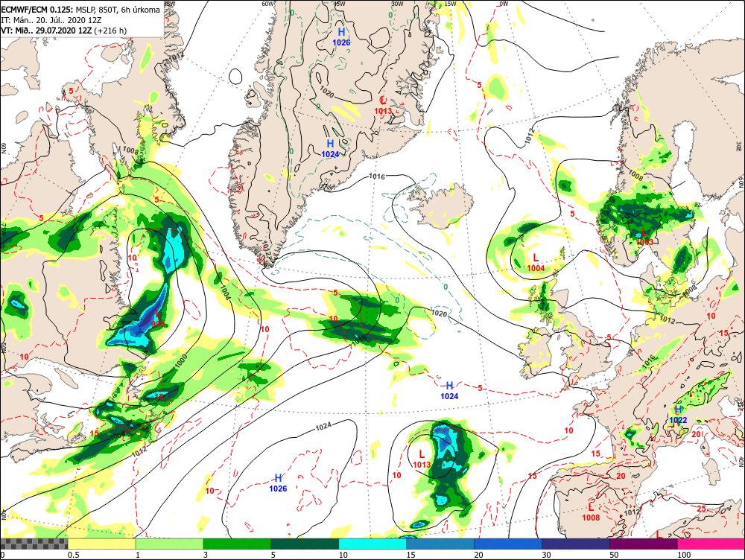This screenshot has width=745, height=560.
Task: Click the 'IT: Mán.. 20. Júl.. 2020 12Z' line
Action: tap(51, 20)
